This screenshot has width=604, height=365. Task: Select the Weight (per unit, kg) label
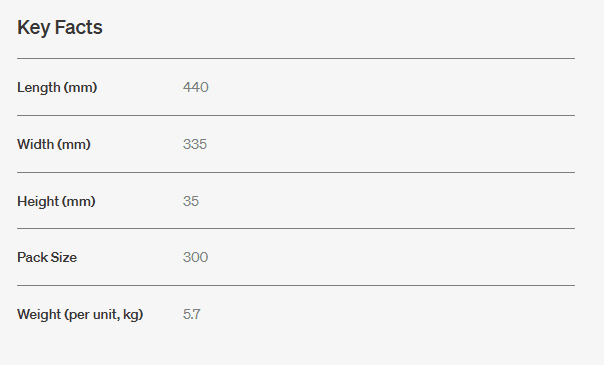[x=80, y=315]
